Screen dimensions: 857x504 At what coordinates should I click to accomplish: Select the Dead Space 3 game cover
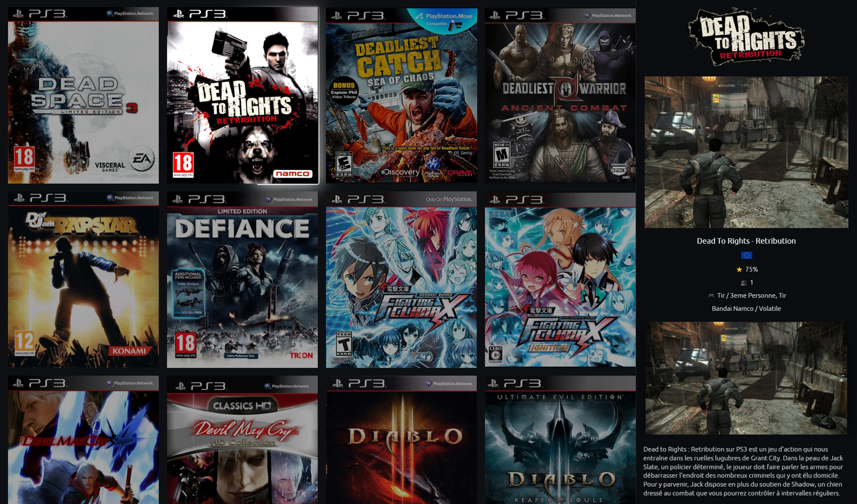point(83,95)
